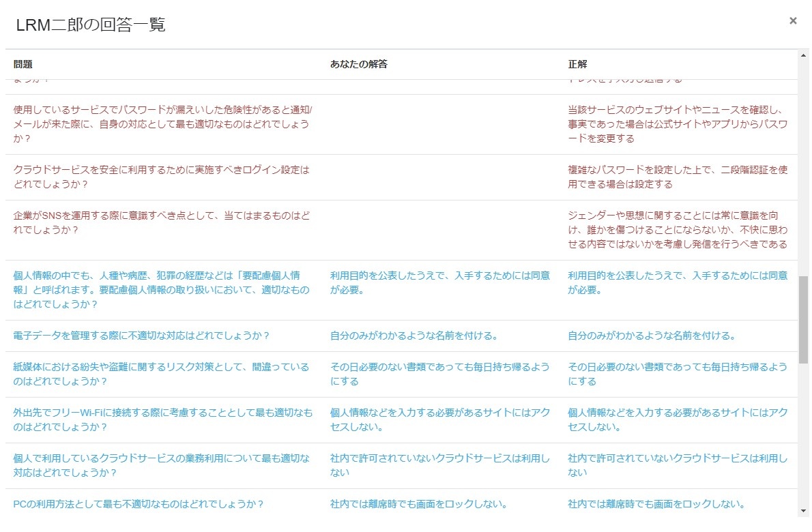
Task: Close the LRM二郎の回答一覧 dialog
Action: (x=792, y=20)
